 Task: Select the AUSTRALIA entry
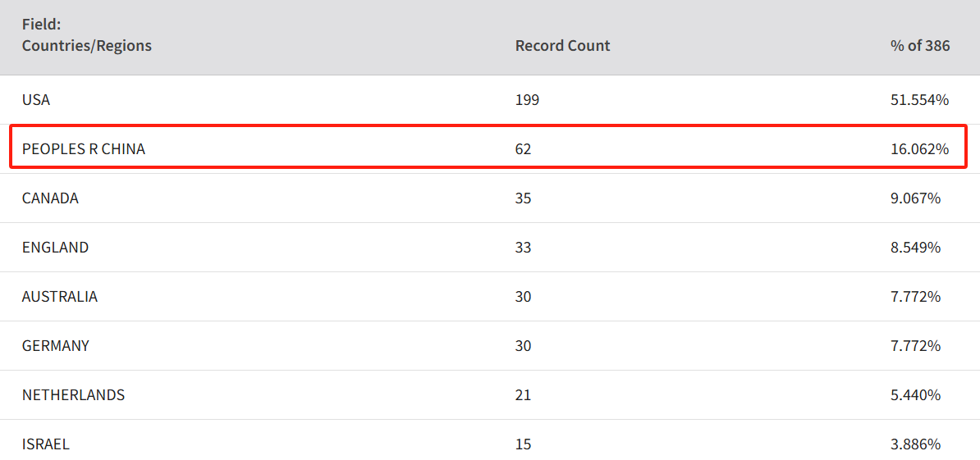(59, 297)
